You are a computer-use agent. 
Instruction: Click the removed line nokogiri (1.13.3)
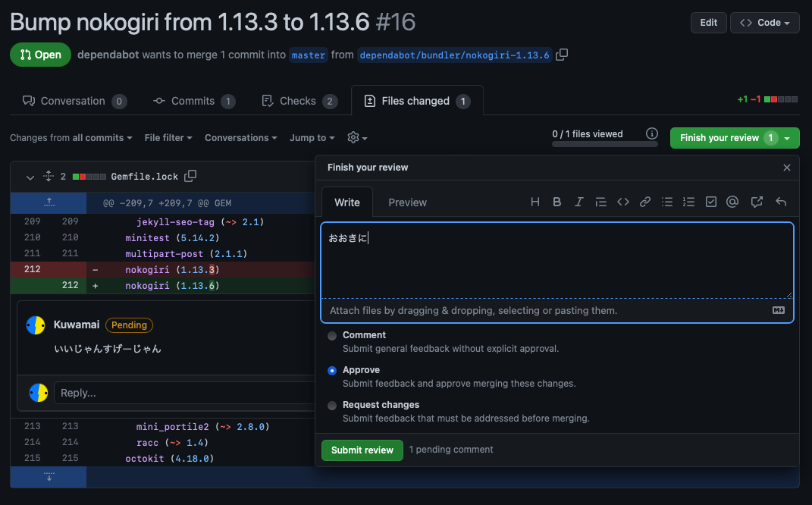(162, 269)
